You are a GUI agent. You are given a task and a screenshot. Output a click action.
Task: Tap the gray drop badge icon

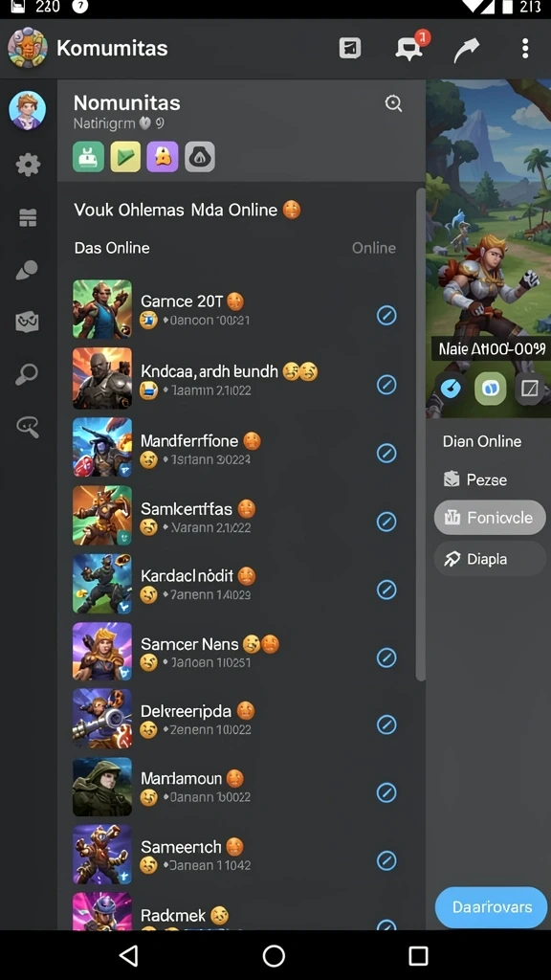coord(200,156)
